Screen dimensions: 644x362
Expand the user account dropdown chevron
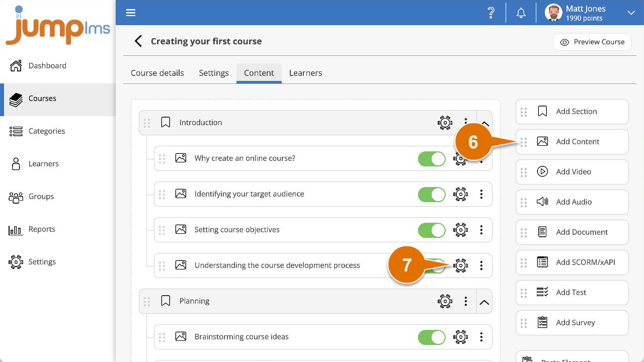tap(631, 13)
